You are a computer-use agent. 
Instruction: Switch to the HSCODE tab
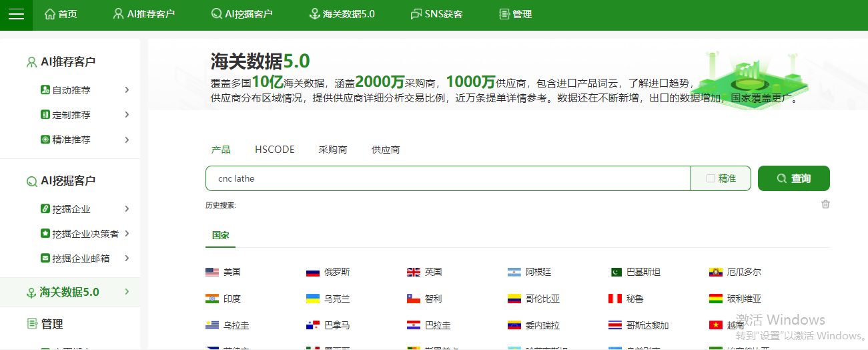[274, 150]
